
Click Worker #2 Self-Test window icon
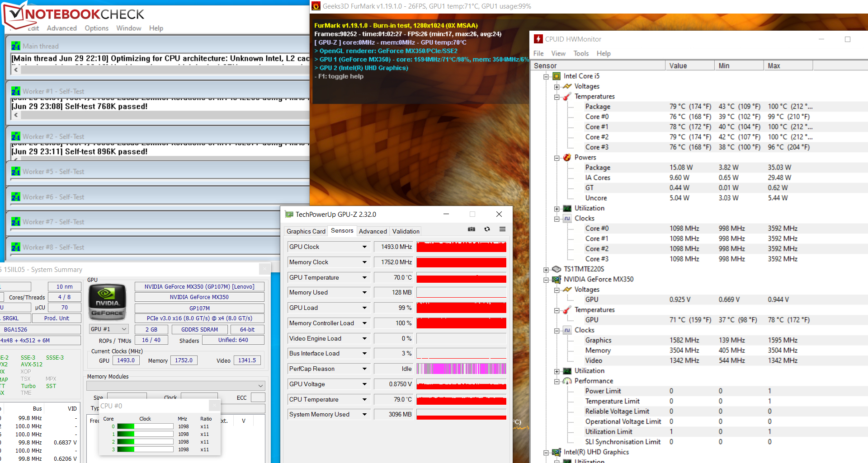(x=16, y=136)
